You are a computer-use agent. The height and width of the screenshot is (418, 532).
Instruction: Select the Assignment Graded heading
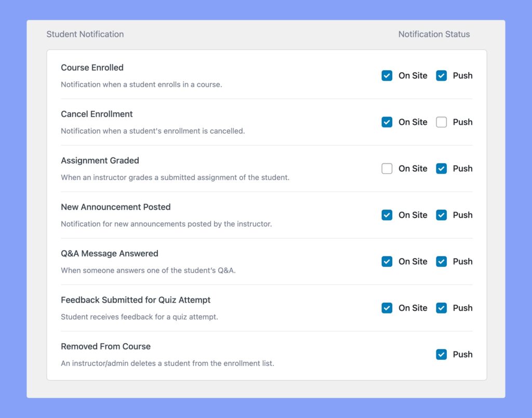pyautogui.click(x=100, y=161)
